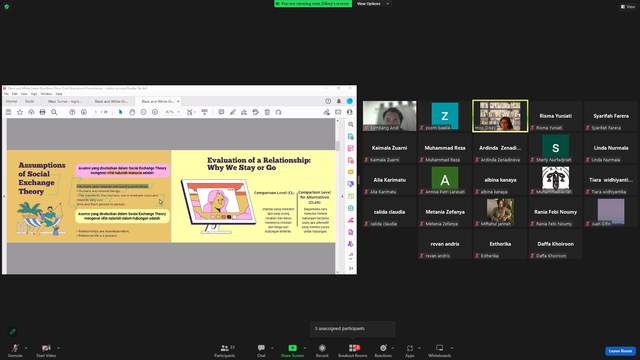This screenshot has height=360, width=640.
Task: Select the highlighter pen tool
Action: [233, 112]
